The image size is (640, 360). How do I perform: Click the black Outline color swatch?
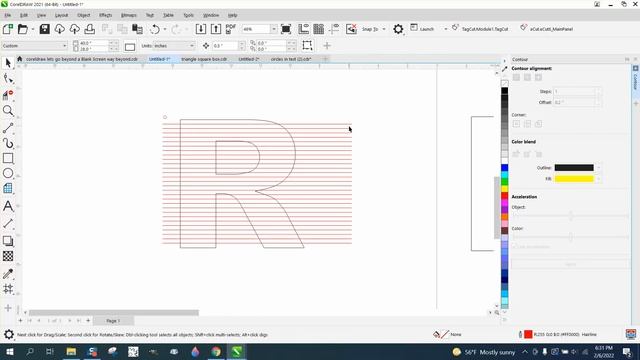click(574, 168)
